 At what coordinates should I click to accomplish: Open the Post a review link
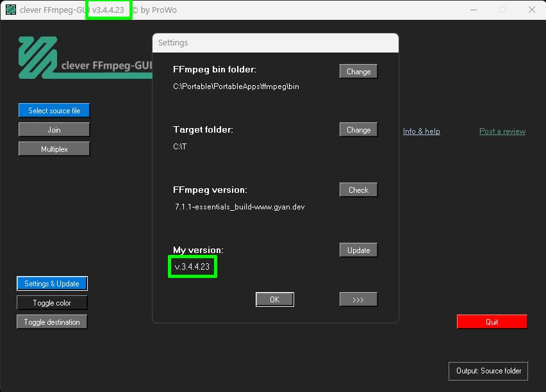click(502, 131)
